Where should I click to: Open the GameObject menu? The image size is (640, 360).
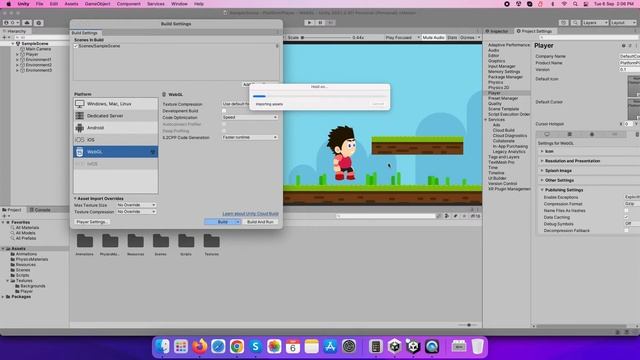click(98, 4)
